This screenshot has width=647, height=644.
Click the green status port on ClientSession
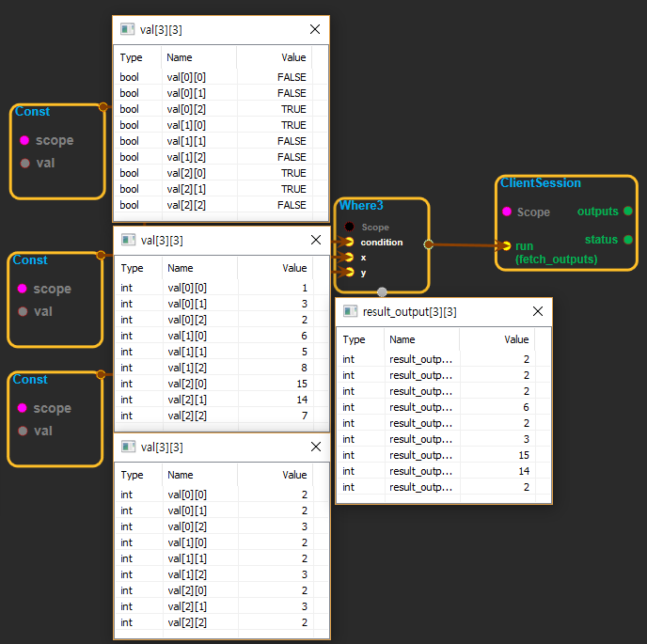[x=628, y=240]
